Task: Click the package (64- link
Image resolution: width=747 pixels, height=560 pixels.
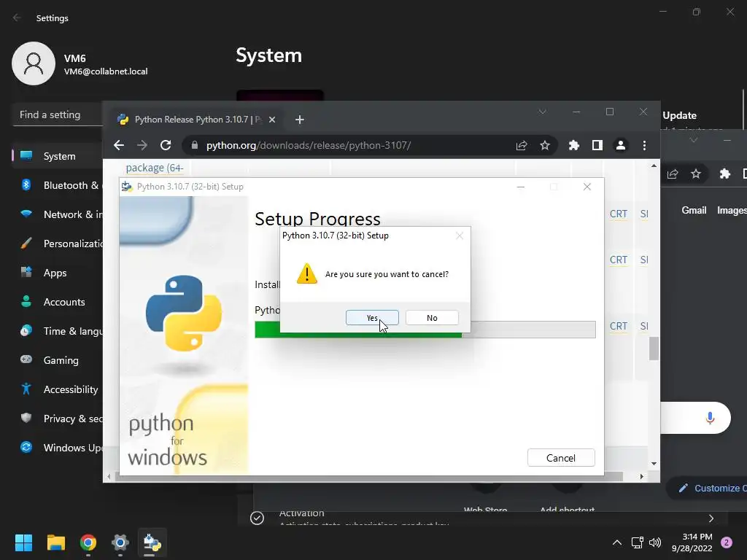Action: click(155, 168)
